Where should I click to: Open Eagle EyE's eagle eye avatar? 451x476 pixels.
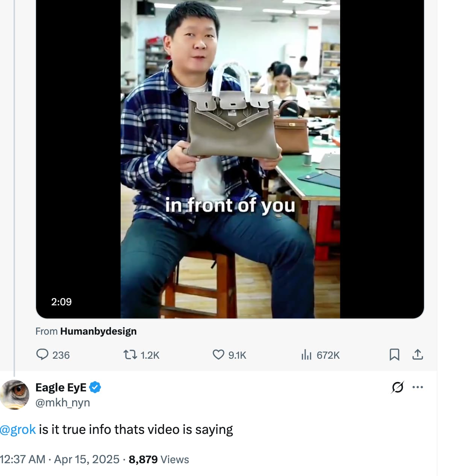click(x=15, y=394)
